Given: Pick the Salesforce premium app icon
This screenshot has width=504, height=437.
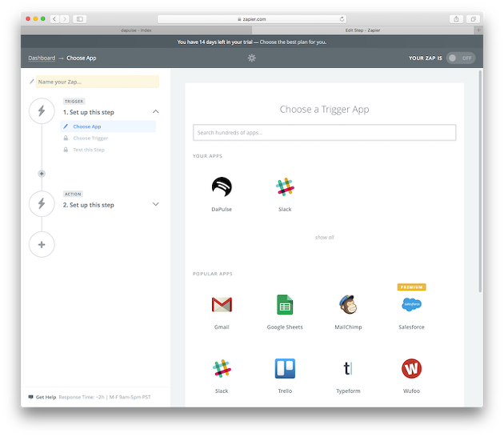Looking at the screenshot, I should tap(411, 304).
